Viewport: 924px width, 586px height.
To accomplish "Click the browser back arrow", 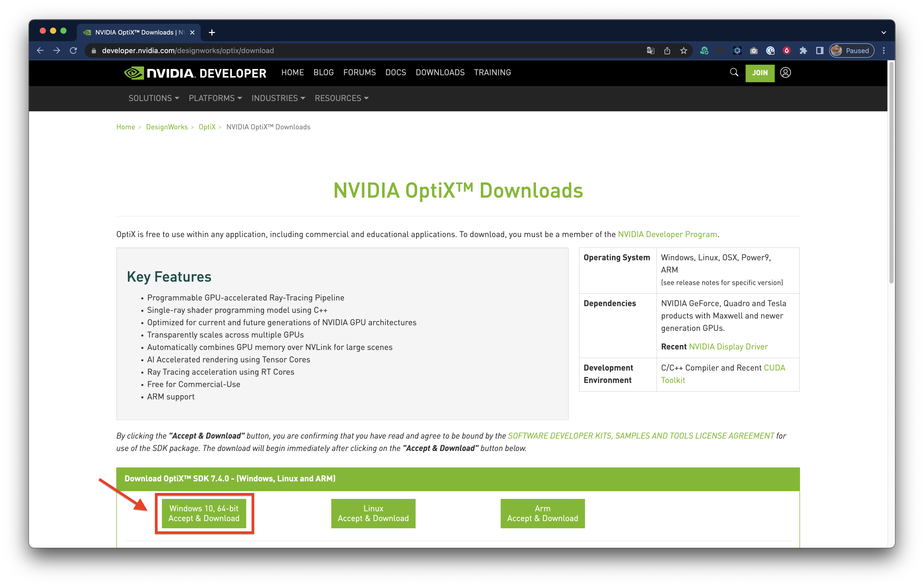I will (40, 51).
